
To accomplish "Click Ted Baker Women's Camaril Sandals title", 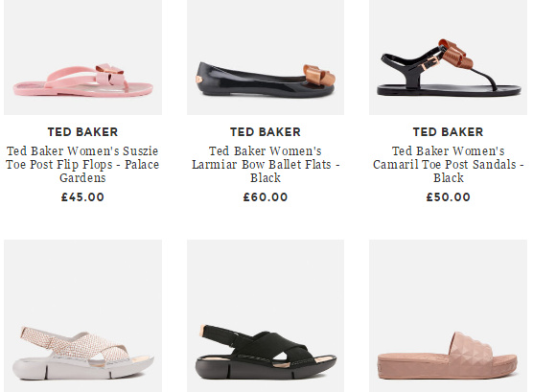I will (x=448, y=164).
